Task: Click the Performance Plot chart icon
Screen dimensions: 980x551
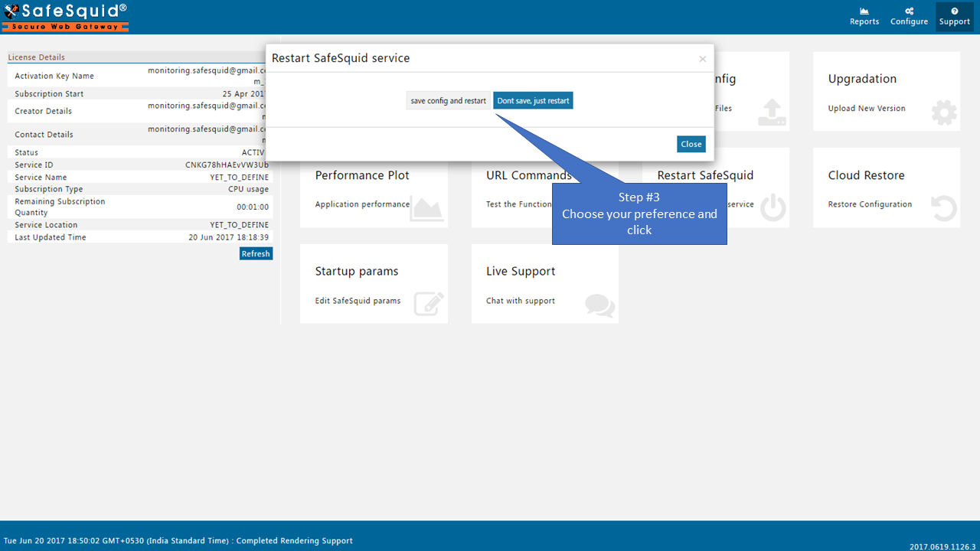Action: 426,208
